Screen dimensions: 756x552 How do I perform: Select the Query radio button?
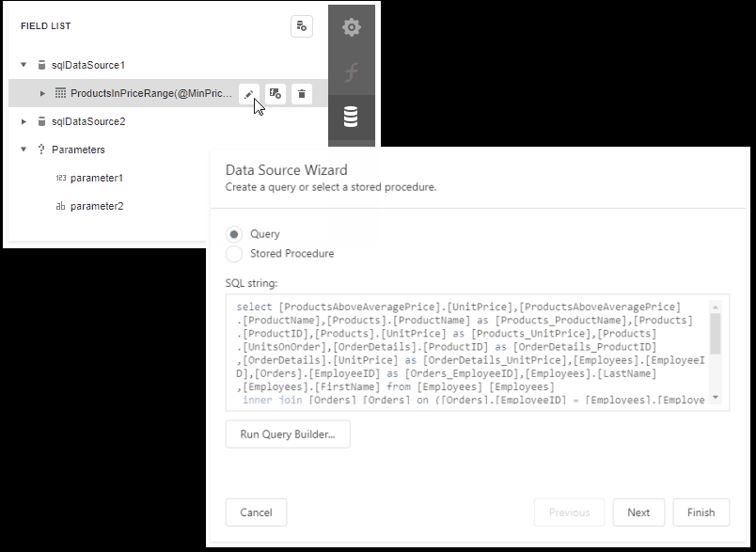click(236, 233)
